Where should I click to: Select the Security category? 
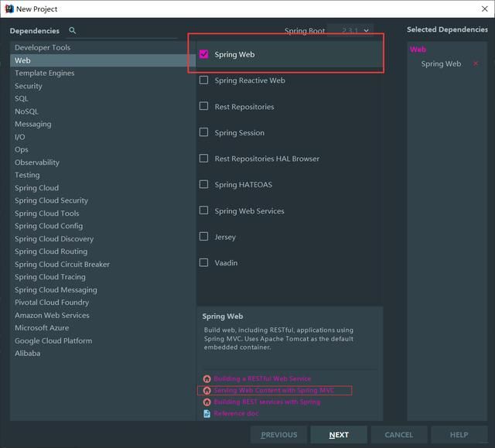tap(29, 86)
